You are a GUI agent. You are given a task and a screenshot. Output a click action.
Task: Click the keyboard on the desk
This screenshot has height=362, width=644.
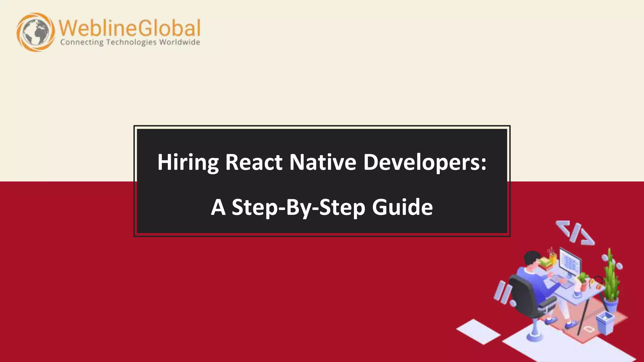tap(562, 281)
